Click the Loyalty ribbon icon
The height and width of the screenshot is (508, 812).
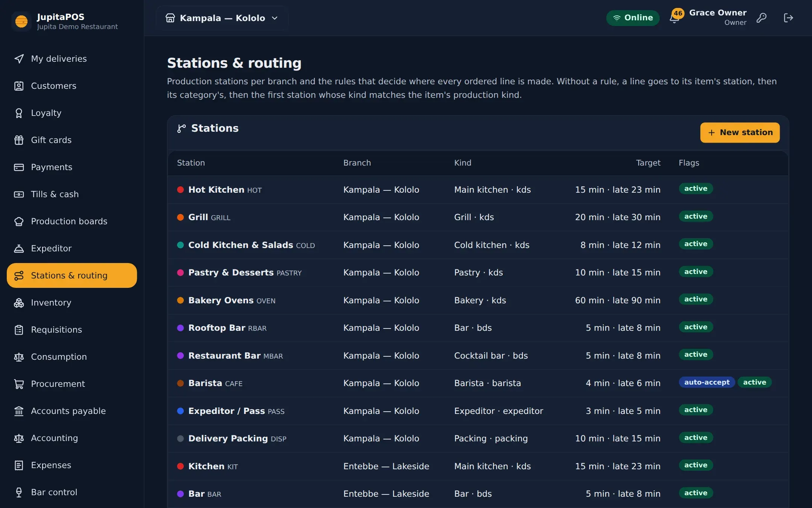(19, 113)
